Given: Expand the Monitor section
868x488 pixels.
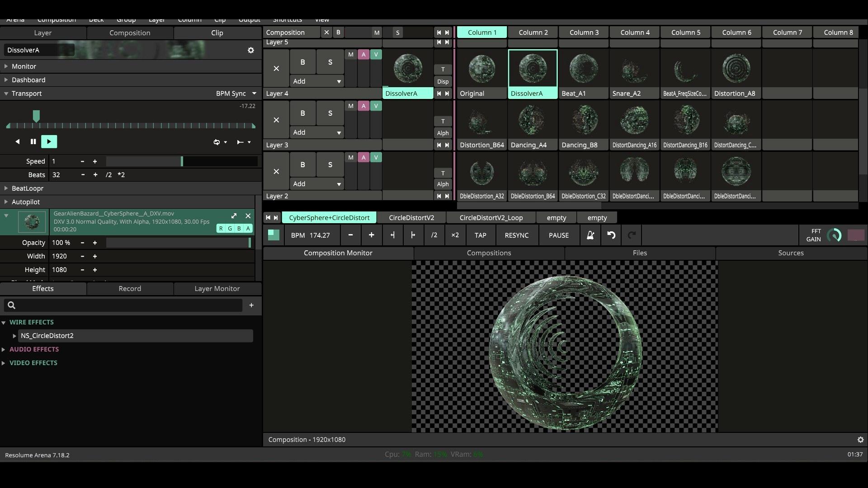Looking at the screenshot, I should (x=6, y=66).
